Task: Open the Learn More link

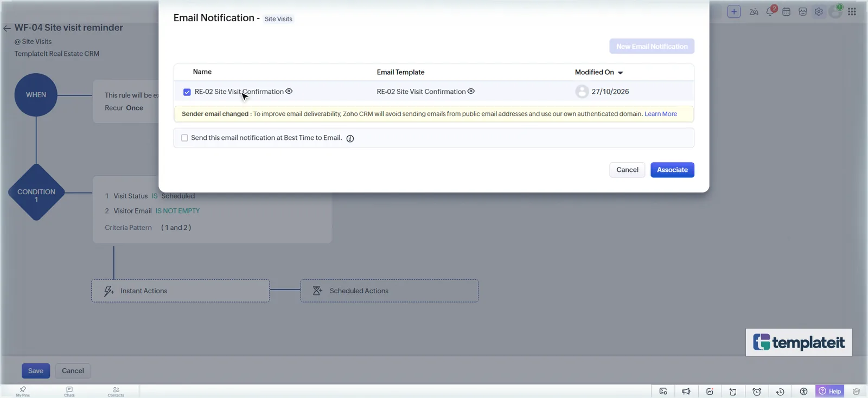Action: click(660, 114)
